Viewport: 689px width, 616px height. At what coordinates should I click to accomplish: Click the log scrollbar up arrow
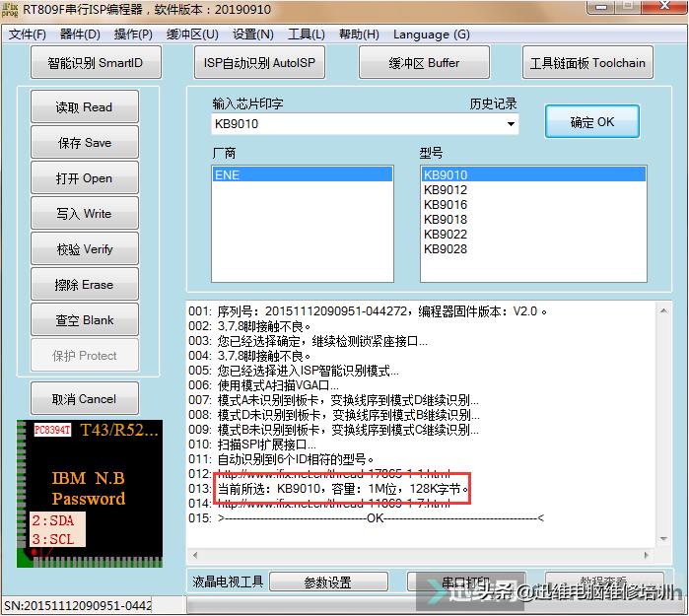point(663,310)
